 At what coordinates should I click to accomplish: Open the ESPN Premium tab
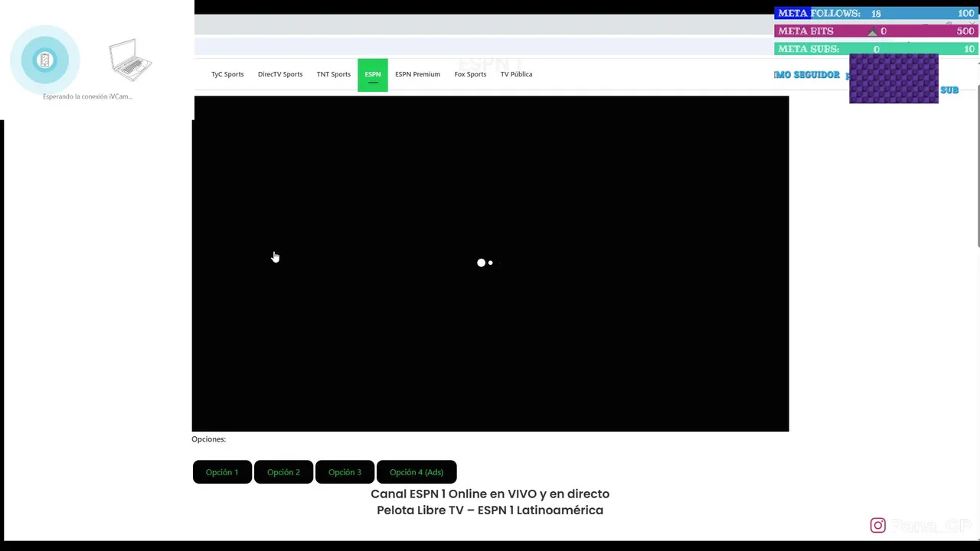pos(417,74)
